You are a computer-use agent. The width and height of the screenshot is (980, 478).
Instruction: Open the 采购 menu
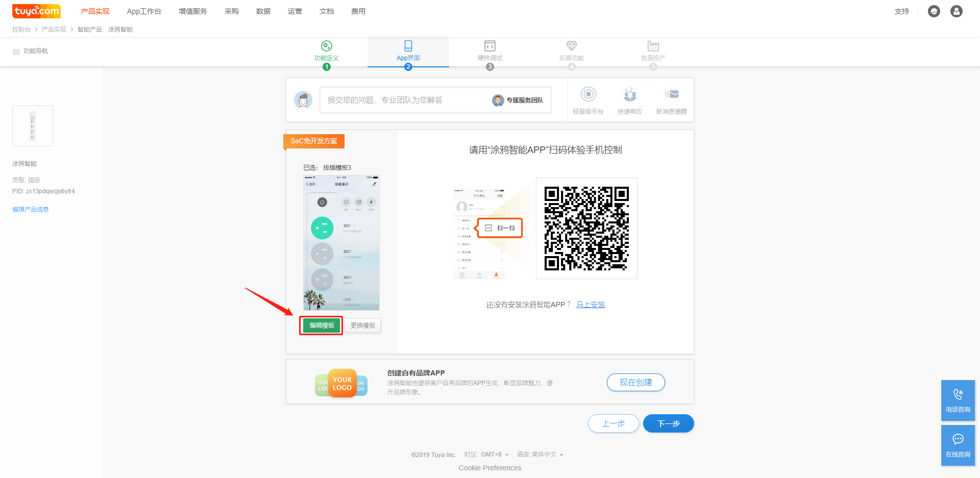(x=232, y=11)
